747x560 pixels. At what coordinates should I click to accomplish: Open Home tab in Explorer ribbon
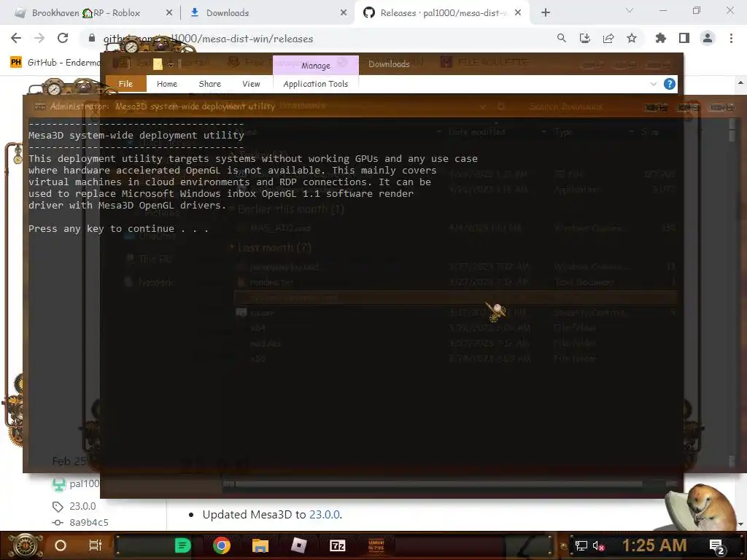pos(167,84)
